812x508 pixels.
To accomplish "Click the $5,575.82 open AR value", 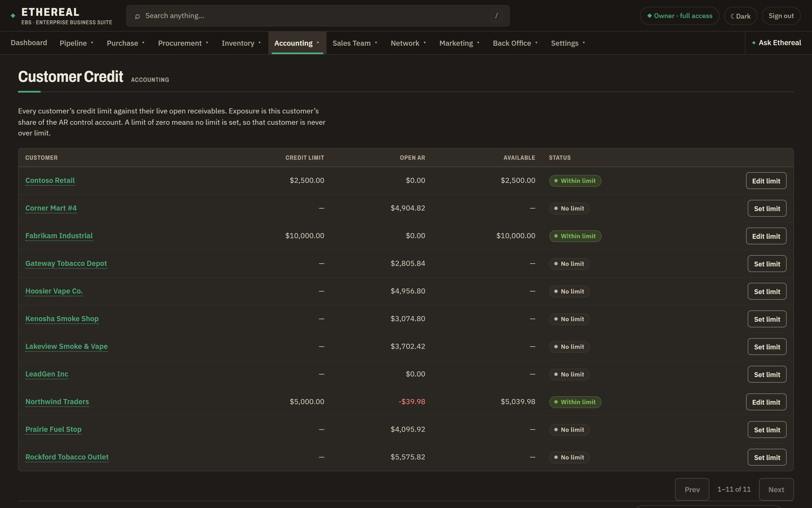I will [x=408, y=457].
